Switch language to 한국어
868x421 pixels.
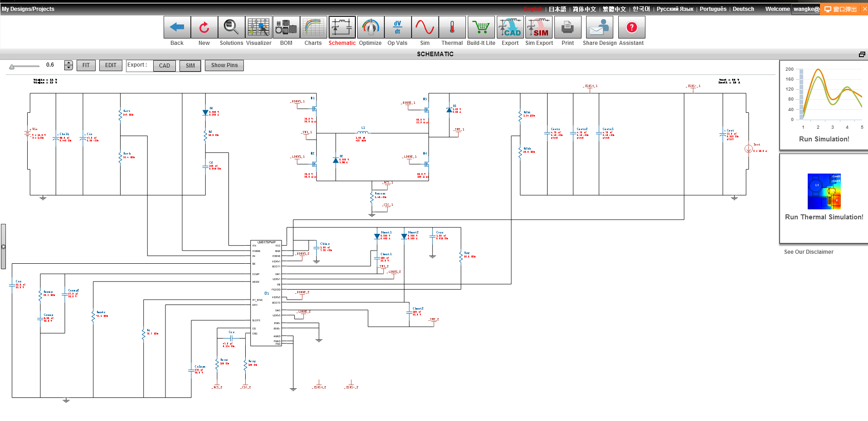point(641,9)
